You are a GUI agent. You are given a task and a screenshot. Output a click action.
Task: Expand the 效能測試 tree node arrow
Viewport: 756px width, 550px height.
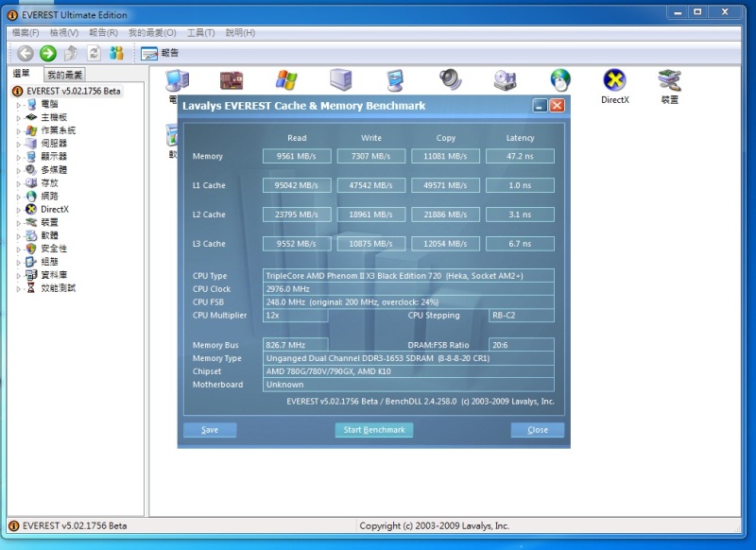click(x=19, y=288)
